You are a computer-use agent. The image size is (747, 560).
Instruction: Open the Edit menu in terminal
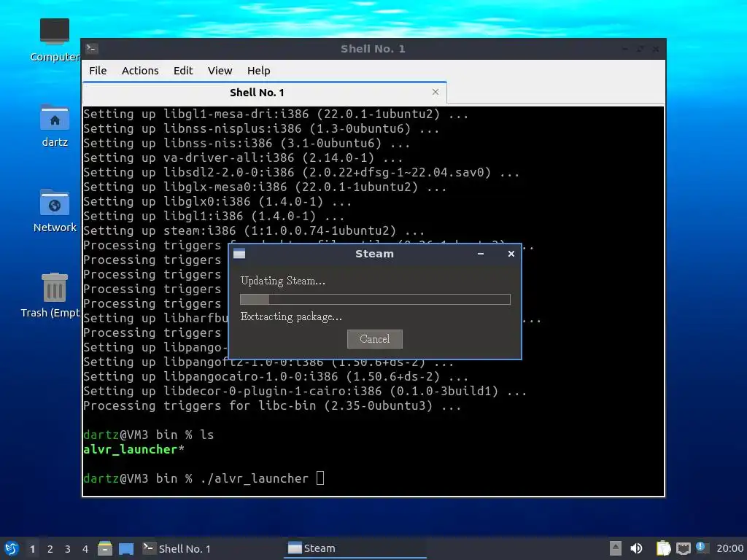coord(183,71)
